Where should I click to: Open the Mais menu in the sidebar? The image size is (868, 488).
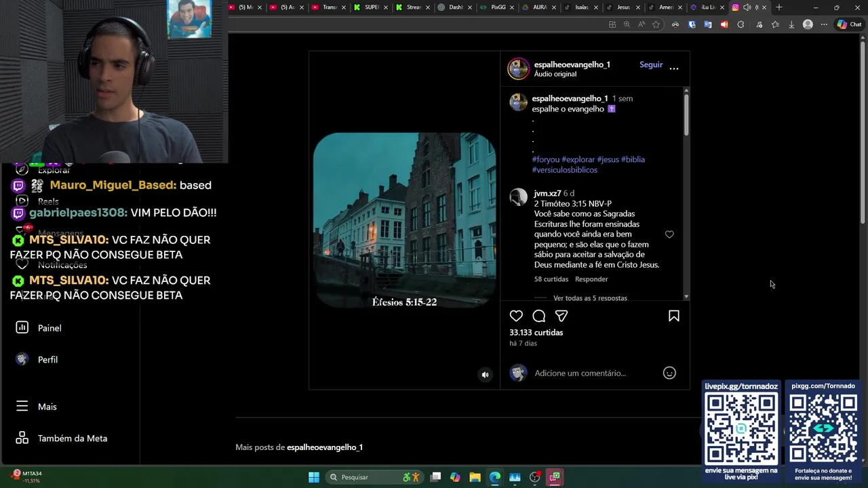(37, 407)
